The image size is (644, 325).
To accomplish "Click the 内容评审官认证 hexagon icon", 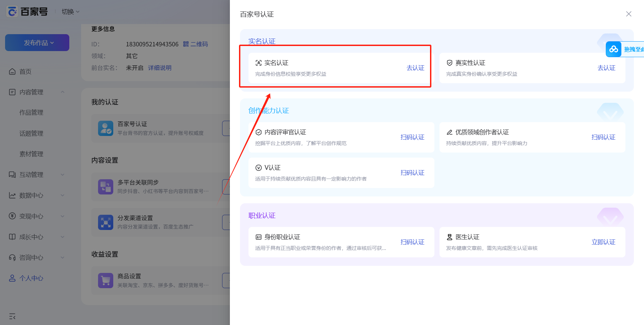I will click(x=259, y=132).
